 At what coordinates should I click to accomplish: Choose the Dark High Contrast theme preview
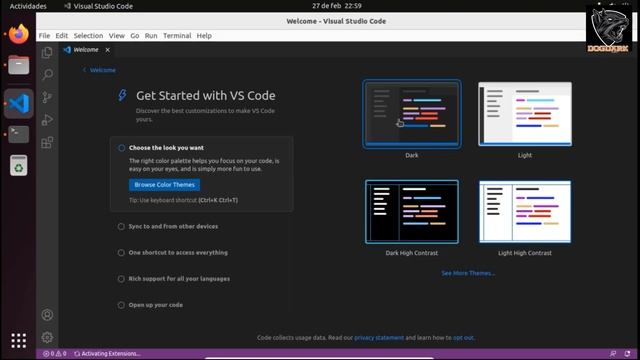pos(412,211)
